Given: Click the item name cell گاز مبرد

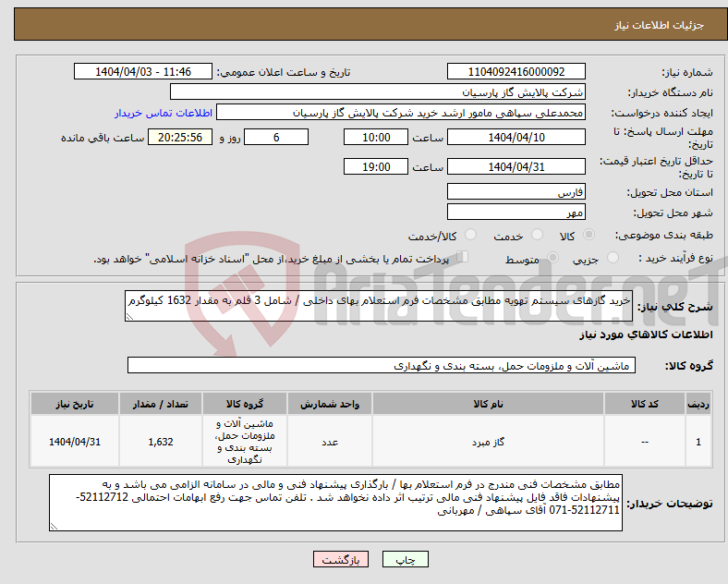Looking at the screenshot, I should pyautogui.click(x=488, y=442).
